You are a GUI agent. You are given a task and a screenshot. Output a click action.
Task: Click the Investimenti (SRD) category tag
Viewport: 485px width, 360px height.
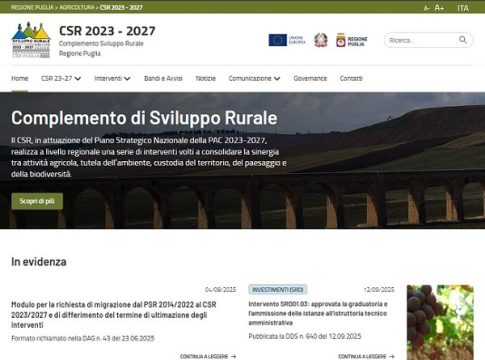pos(278,289)
